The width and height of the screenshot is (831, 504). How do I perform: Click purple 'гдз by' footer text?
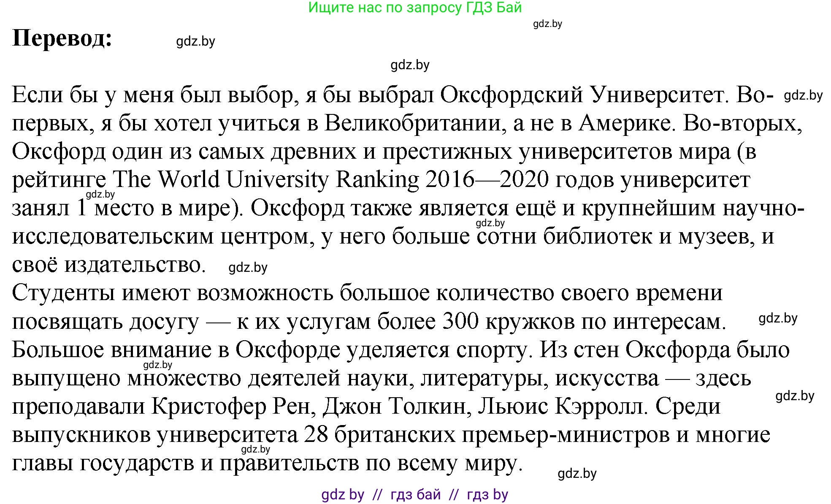click(487, 494)
